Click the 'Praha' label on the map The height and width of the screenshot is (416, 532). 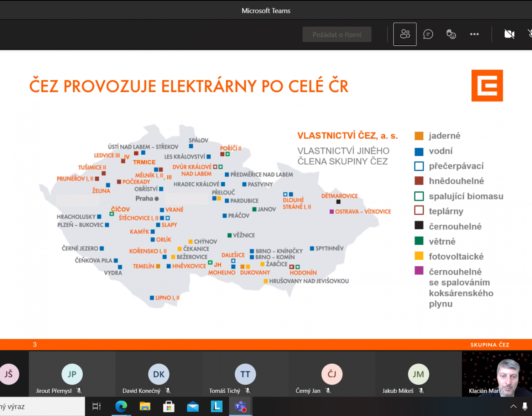tap(144, 198)
